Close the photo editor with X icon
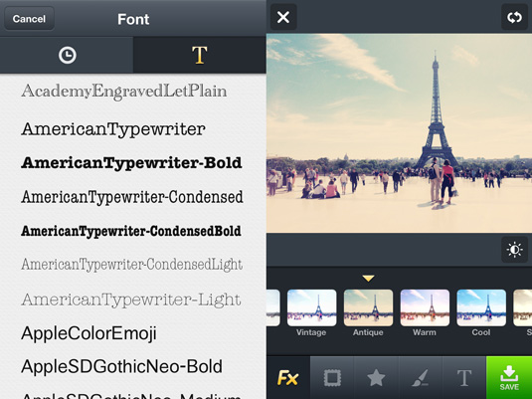Viewport: 532px width, 399px height. pos(283,17)
